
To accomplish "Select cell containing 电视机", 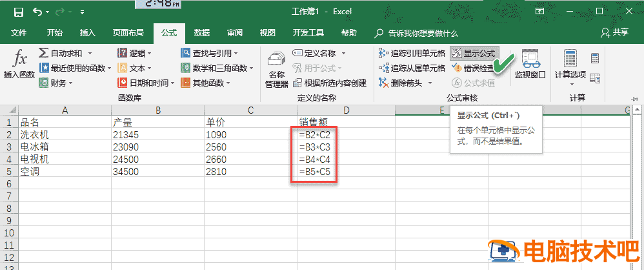I will pyautogui.click(x=65, y=159).
